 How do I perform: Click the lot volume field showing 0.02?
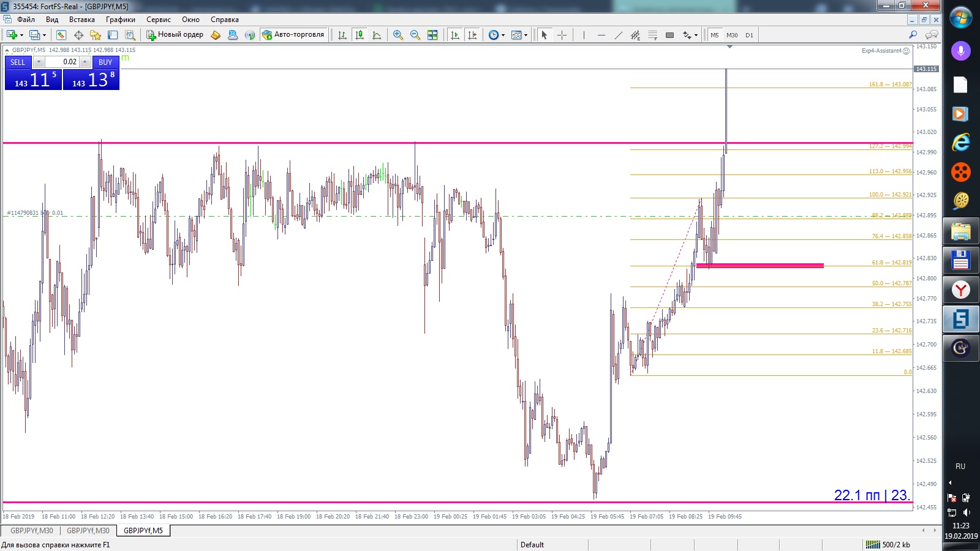click(62, 62)
